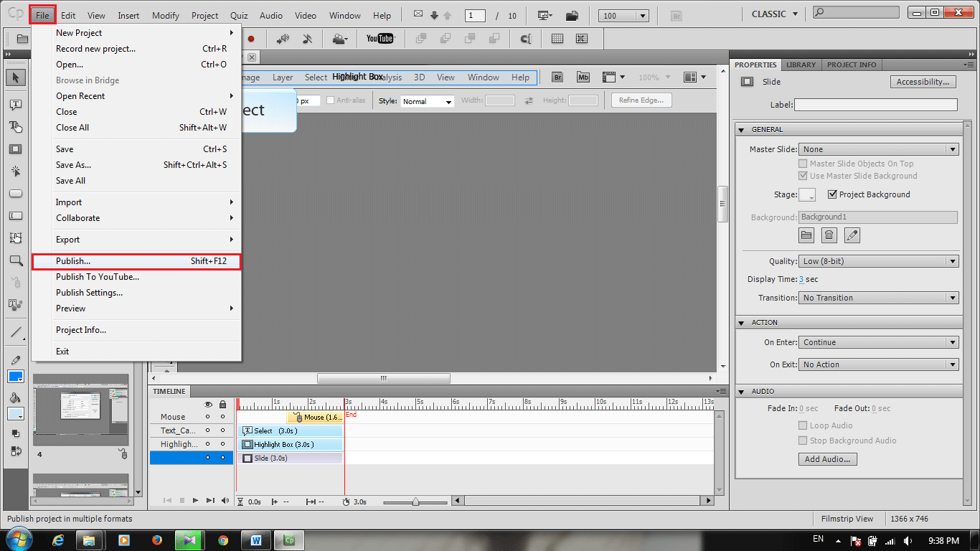The height and width of the screenshot is (551, 980).
Task: Select the Text Entry Box tool
Action: 16,216
